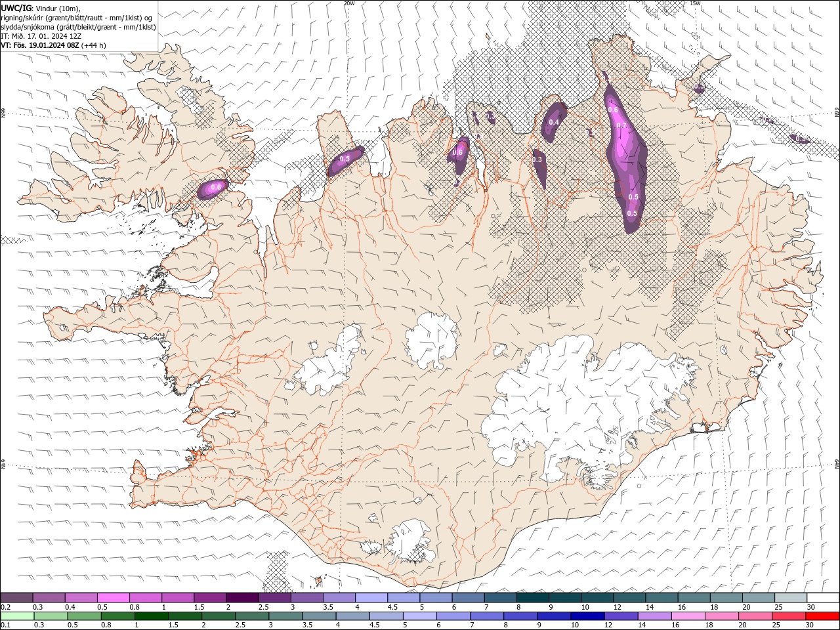Click the '20W' longitude label
This screenshot has width=840, height=630.
pos(349,3)
